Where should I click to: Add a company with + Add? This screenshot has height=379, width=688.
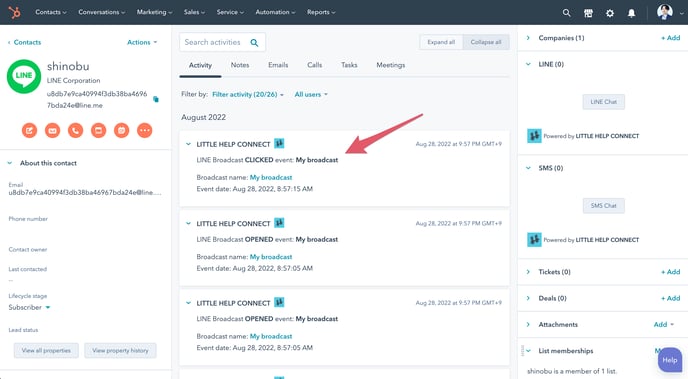[670, 38]
